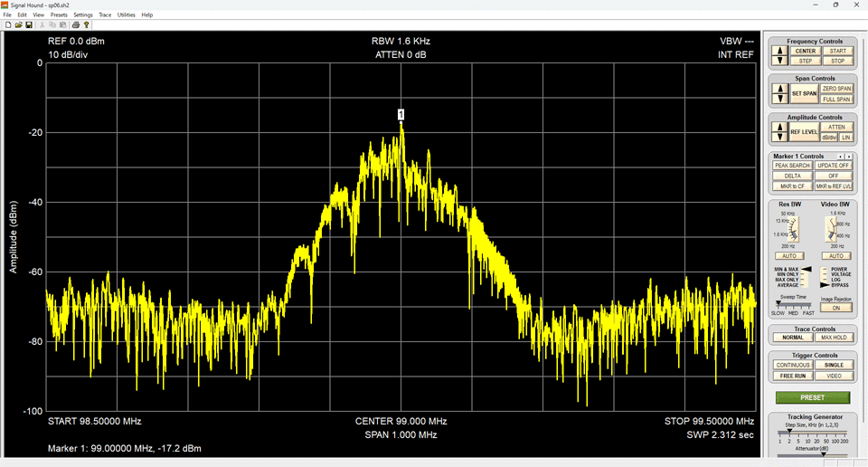Open the Presets menu
The image size is (868, 467).
59,15
